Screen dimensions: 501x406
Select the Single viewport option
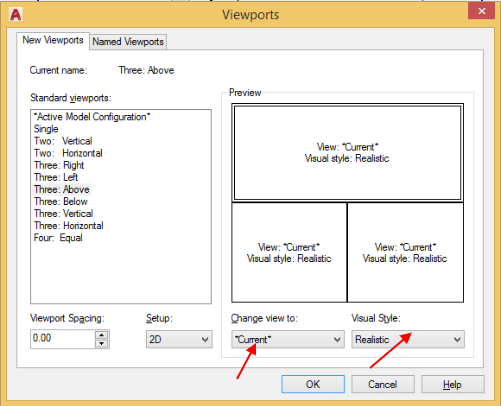point(46,129)
